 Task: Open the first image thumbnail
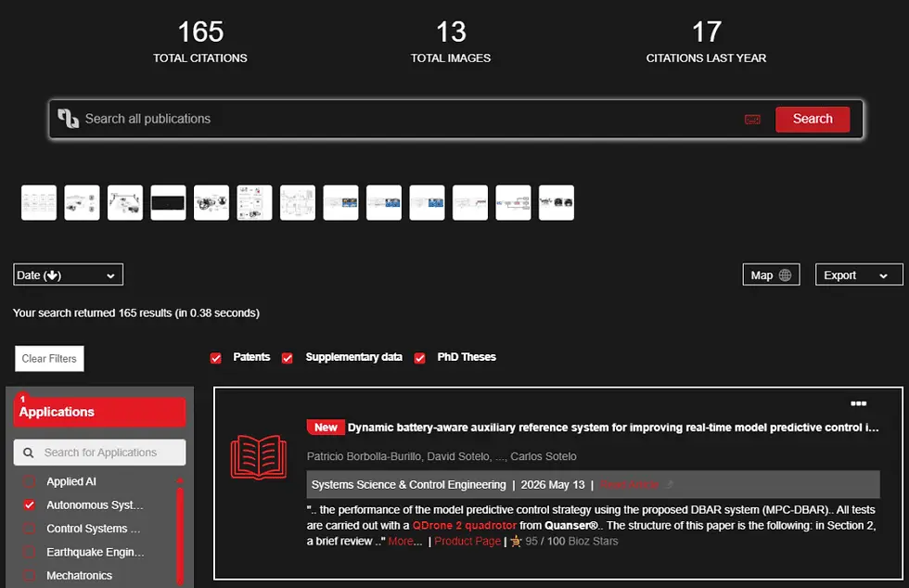39,202
